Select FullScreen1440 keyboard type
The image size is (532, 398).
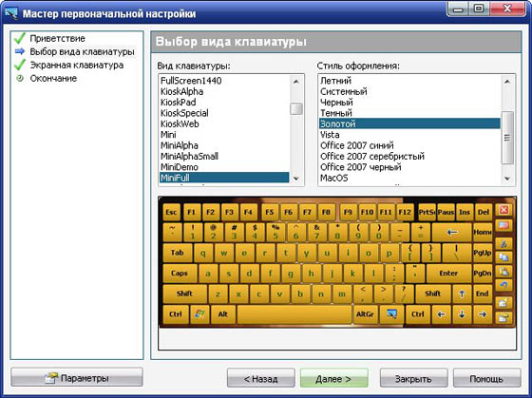pos(224,81)
